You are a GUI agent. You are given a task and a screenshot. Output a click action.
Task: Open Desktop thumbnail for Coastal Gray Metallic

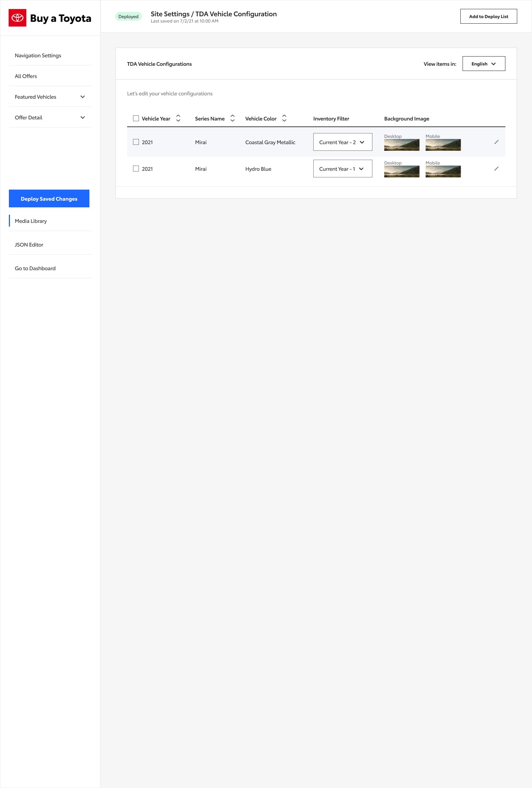402,145
